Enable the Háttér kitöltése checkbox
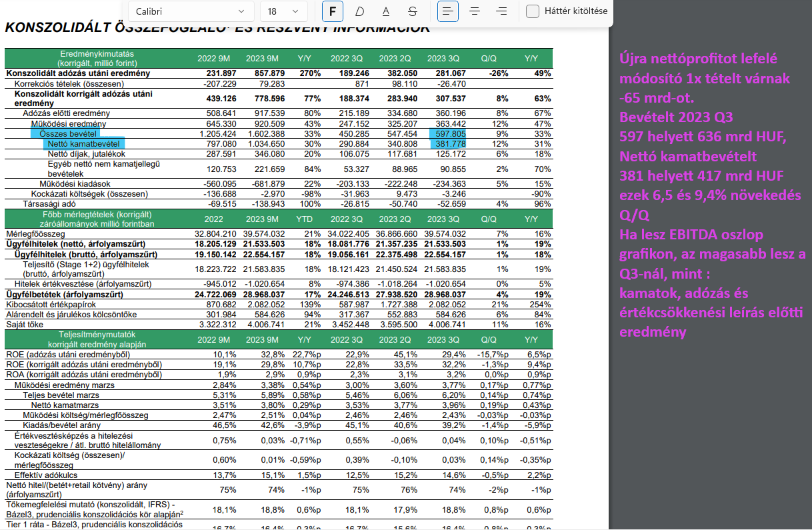 (x=533, y=11)
